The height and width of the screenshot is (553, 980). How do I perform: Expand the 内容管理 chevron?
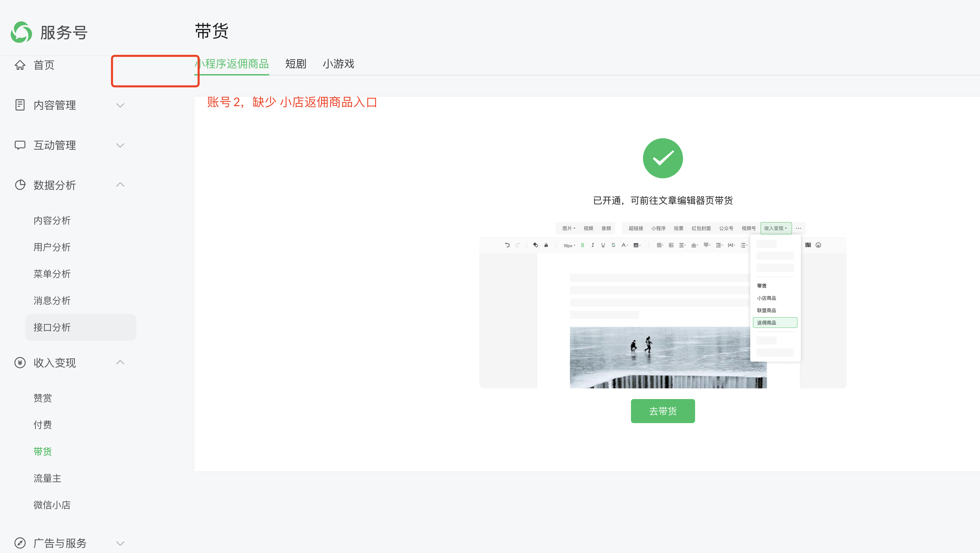coord(120,105)
